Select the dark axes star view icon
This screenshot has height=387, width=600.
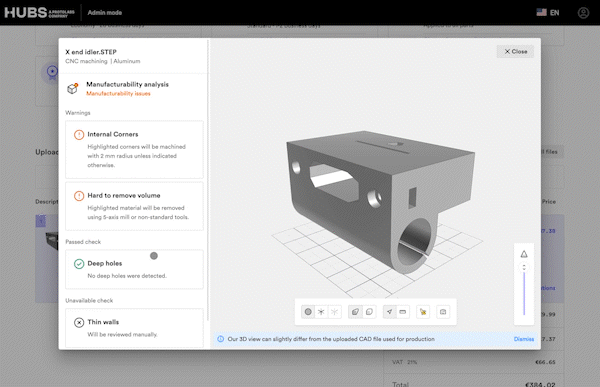tap(321, 312)
